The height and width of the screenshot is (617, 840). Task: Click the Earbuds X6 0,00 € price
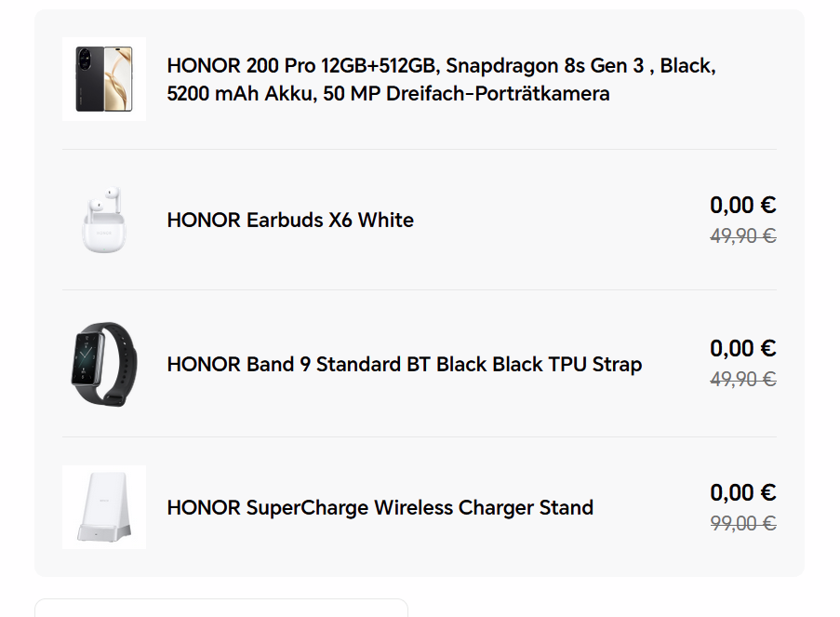coord(742,205)
